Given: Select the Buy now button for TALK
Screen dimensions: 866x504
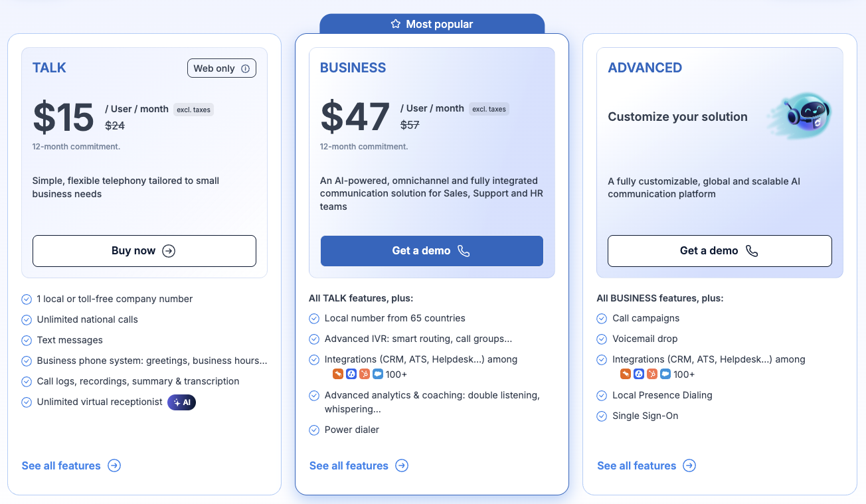Looking at the screenshot, I should point(144,251).
